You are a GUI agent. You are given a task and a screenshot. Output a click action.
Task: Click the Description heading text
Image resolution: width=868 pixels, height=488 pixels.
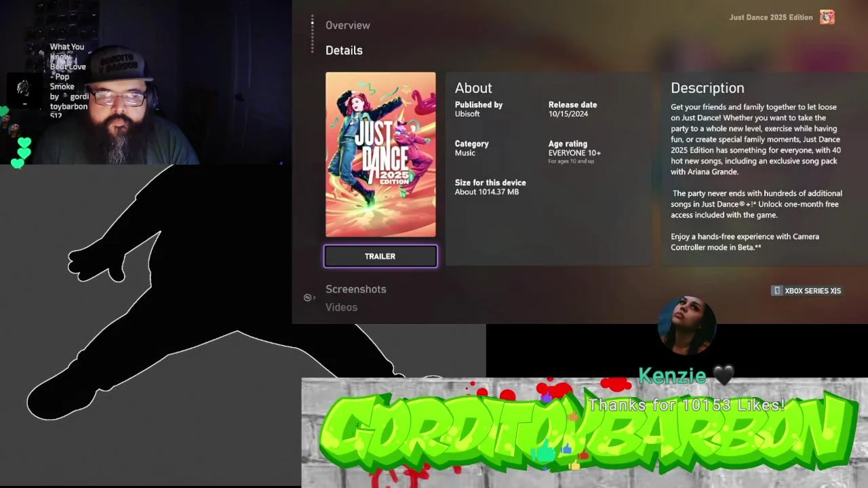[x=707, y=88]
